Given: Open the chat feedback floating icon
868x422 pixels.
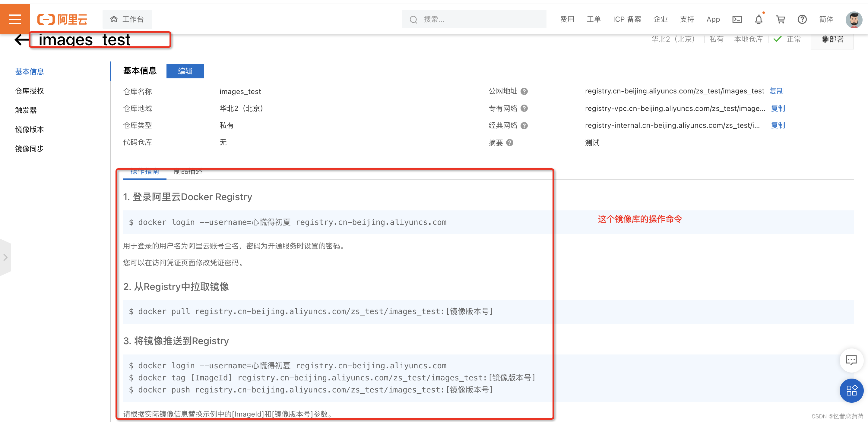Looking at the screenshot, I should [x=851, y=360].
